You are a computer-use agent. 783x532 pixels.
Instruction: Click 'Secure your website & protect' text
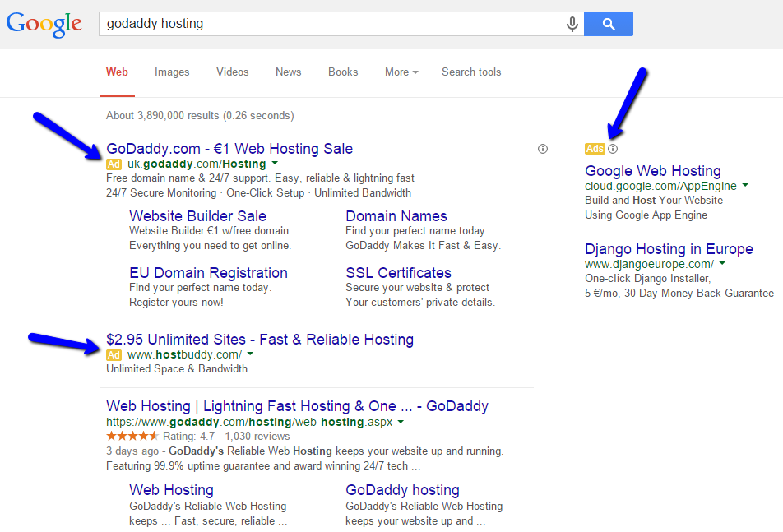click(x=418, y=288)
